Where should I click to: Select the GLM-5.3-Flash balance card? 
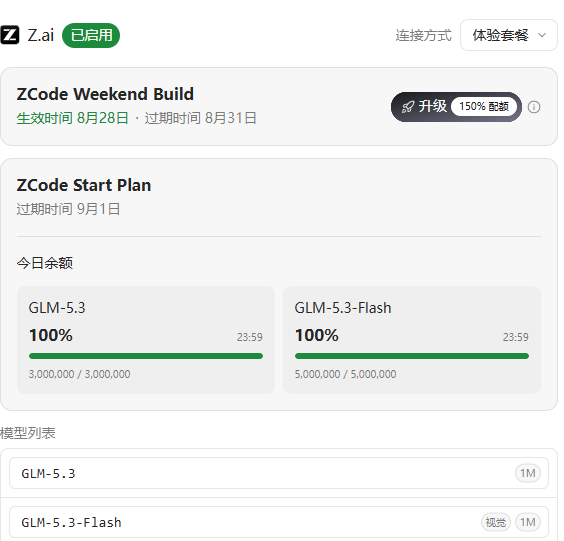[412, 340]
